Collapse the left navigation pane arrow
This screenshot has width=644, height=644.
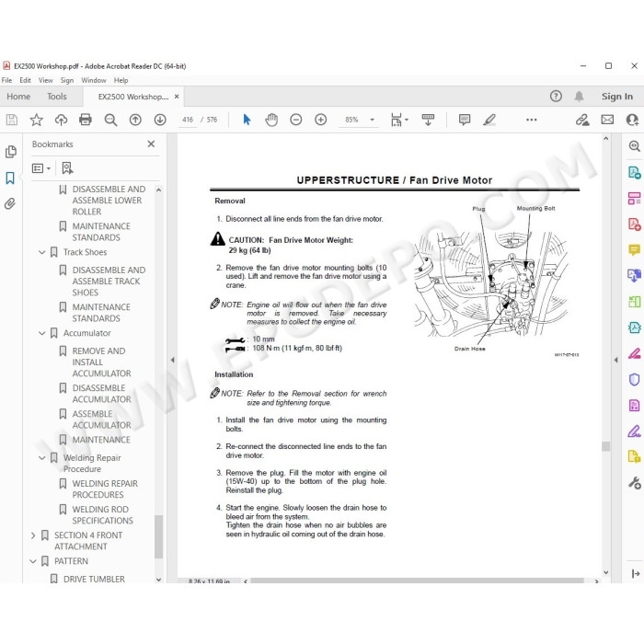click(173, 360)
